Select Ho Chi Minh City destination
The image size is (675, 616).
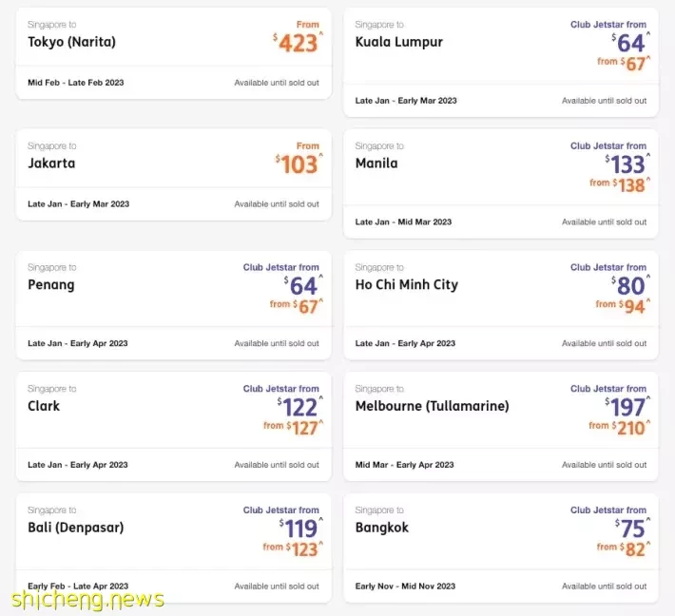point(406,285)
